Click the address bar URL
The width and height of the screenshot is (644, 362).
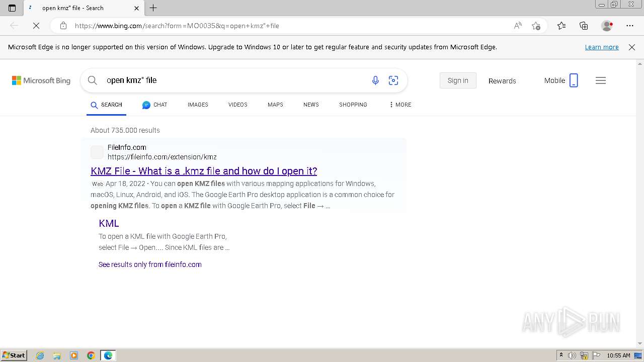pyautogui.click(x=177, y=26)
